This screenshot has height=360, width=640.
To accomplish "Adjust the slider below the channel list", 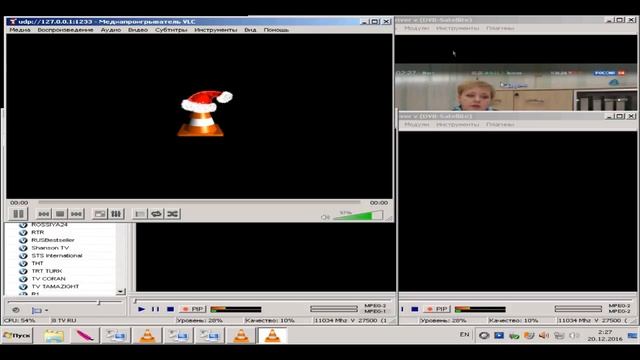I will 65,302.
